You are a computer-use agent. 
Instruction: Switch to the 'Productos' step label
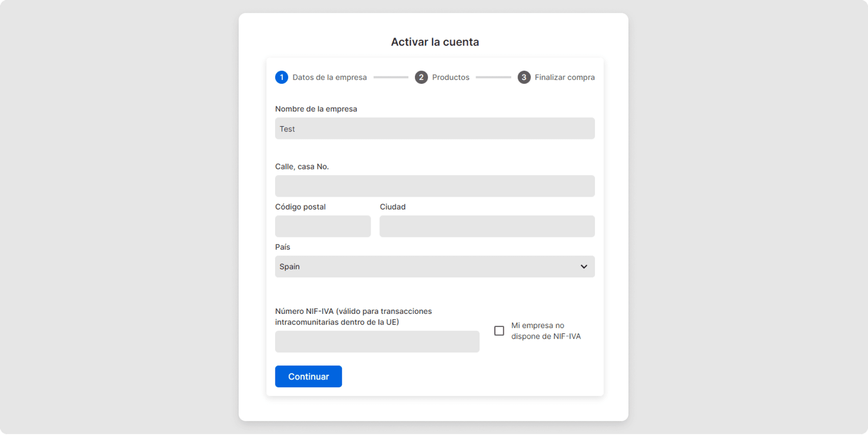pyautogui.click(x=451, y=77)
